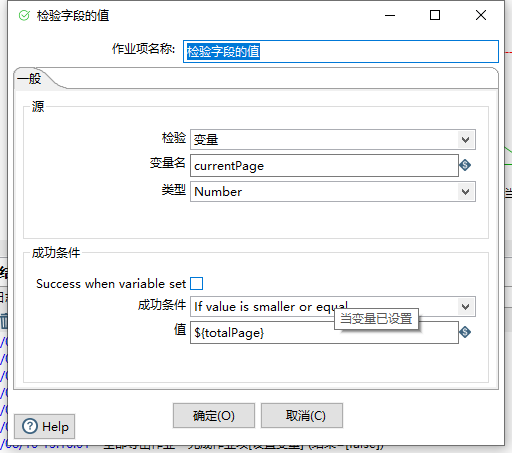Focus the 变量名 field containing currentPage

click(x=324, y=166)
